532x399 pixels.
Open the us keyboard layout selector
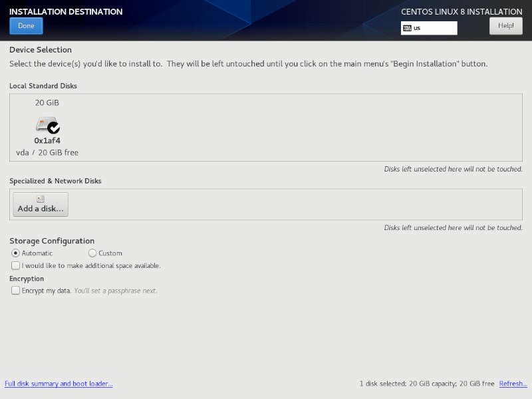tap(430, 28)
